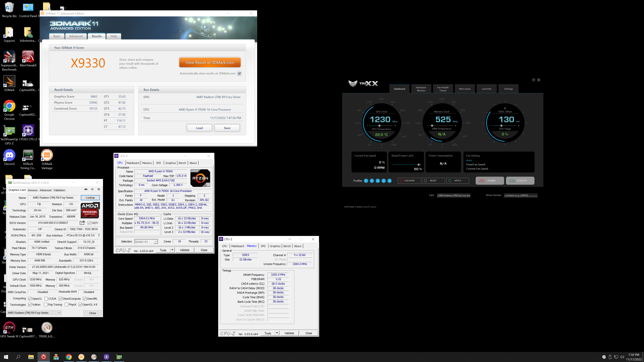Click View Result at 3DMark.com button
This screenshot has height=362, width=644.
[x=210, y=63]
